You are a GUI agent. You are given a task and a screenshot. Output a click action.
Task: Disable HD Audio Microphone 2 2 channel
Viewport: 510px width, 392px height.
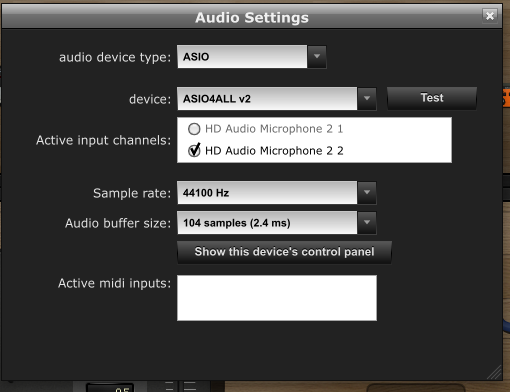194,150
